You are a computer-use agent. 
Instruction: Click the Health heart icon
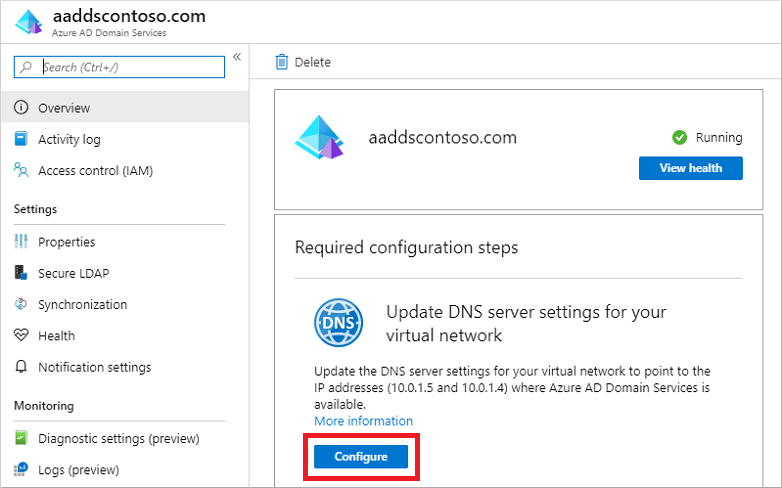click(21, 336)
